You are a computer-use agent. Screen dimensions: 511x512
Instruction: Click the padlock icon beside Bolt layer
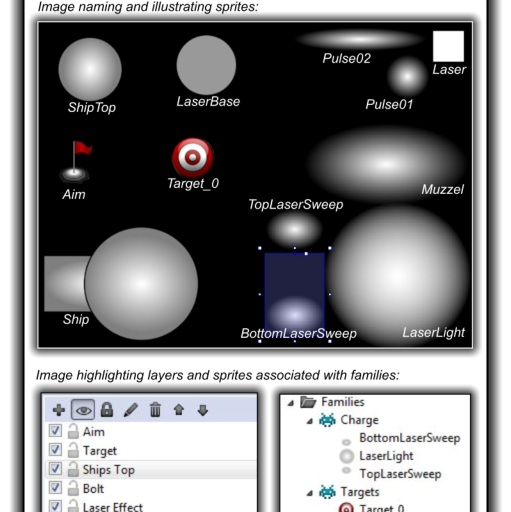coord(73,488)
